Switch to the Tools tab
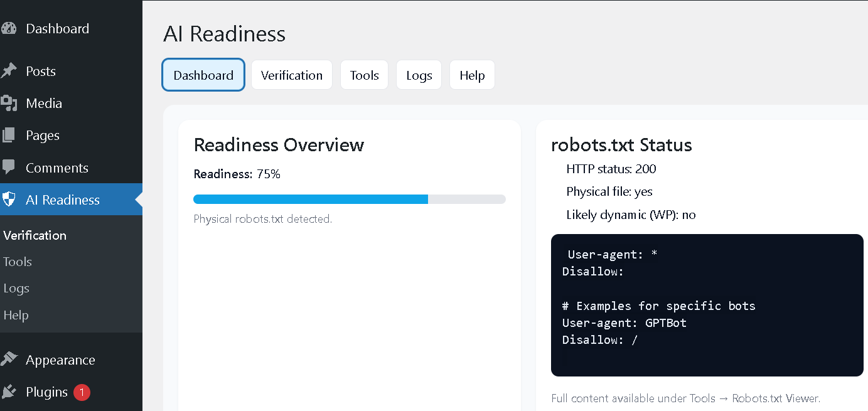Image resolution: width=868 pixels, height=411 pixels. tap(364, 75)
